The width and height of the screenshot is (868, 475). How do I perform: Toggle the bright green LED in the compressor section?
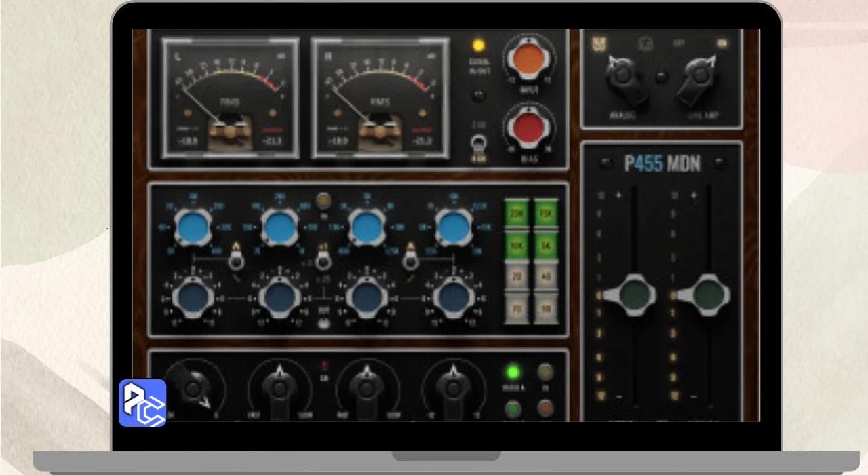(x=513, y=372)
